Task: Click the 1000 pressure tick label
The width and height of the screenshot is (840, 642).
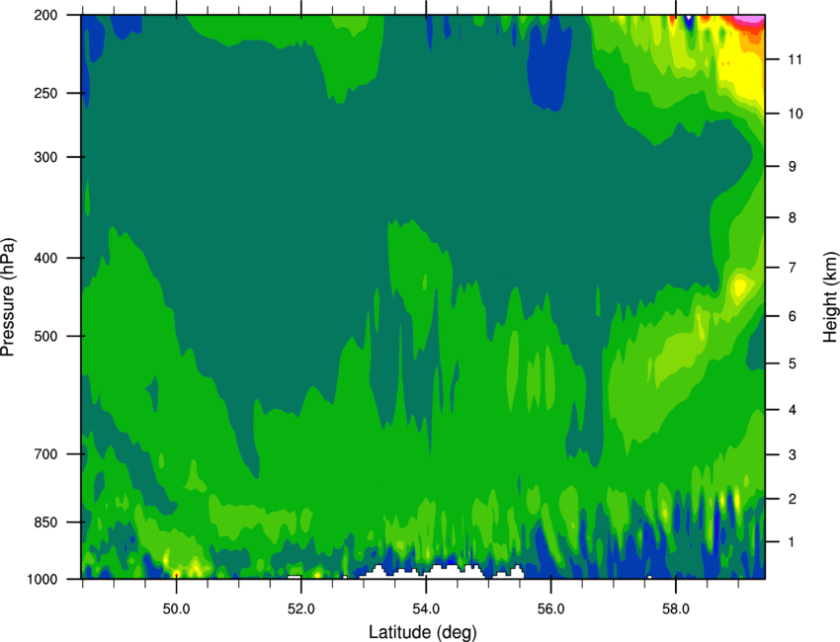Action: [42, 579]
